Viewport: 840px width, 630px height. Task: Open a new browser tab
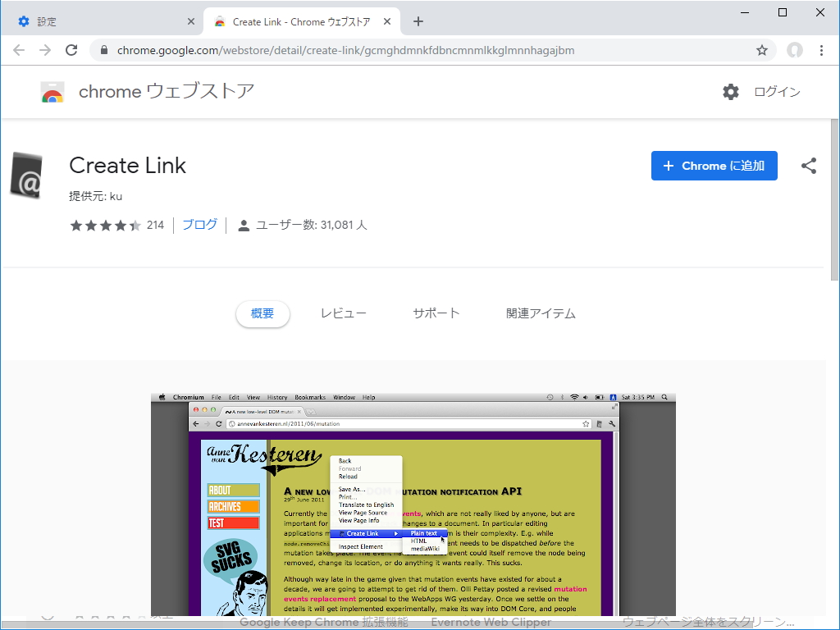coord(418,21)
